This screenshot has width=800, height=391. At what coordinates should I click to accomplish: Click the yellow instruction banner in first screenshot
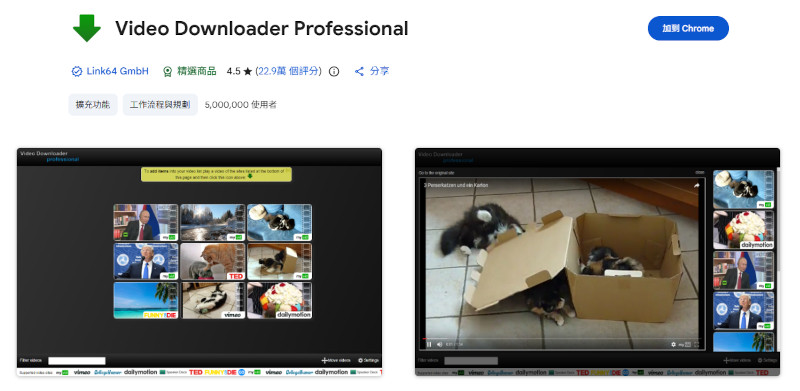[216, 174]
